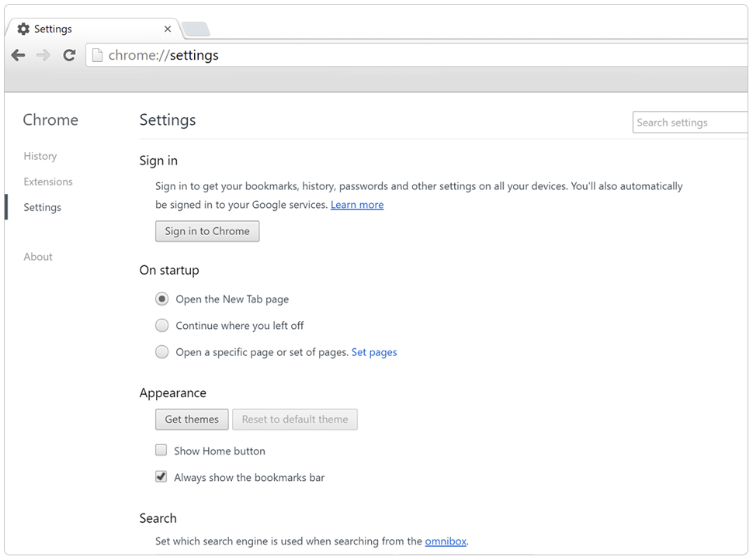Click the back navigation arrow
The width and height of the screenshot is (753, 560).
point(19,55)
